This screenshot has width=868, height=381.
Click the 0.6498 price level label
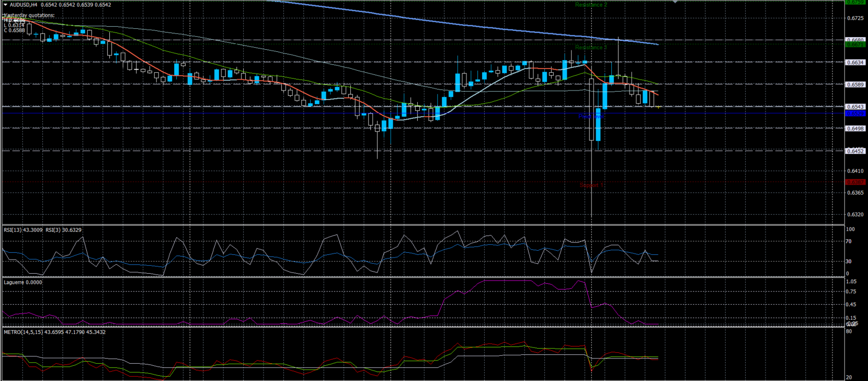(855, 129)
